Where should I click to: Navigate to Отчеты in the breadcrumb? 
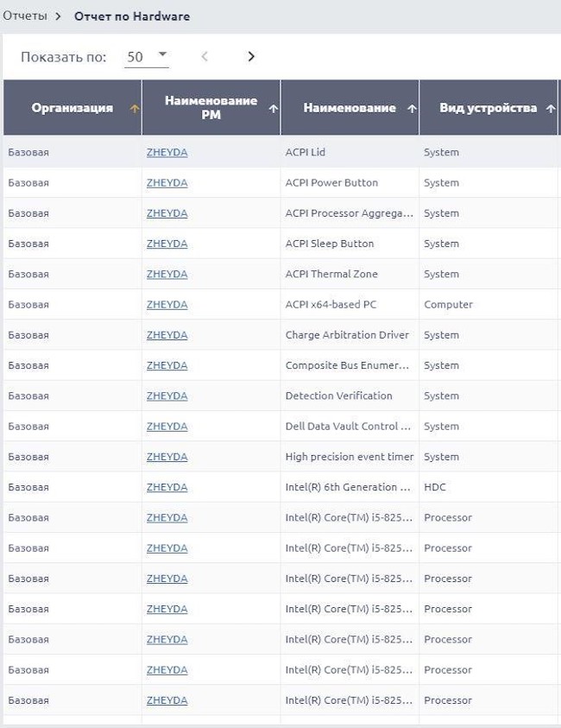point(25,16)
